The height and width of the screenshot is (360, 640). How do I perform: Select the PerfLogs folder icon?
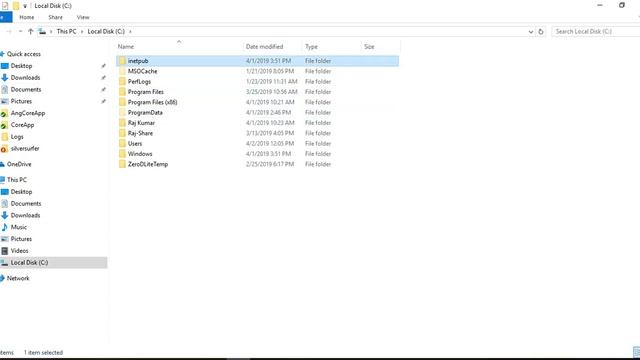122,81
